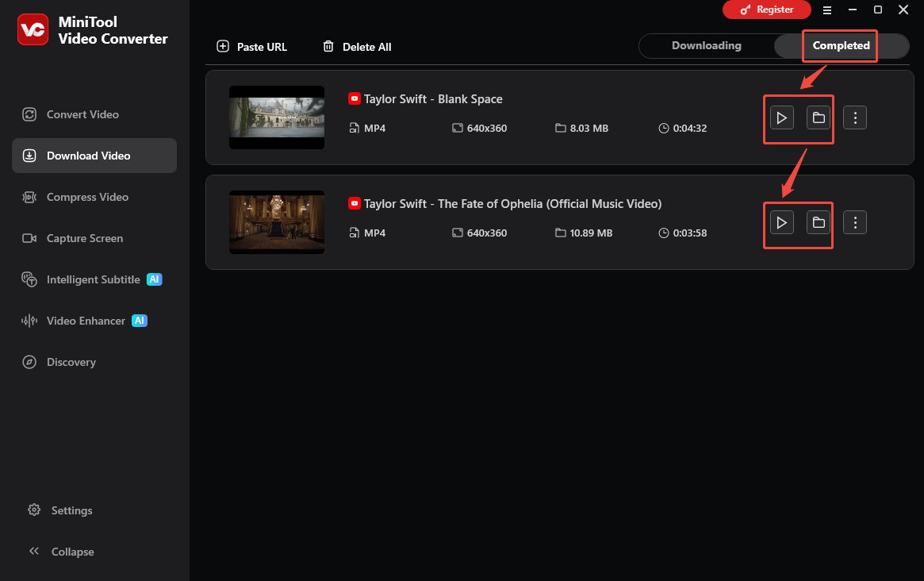Play the Blank Space video

tap(782, 118)
